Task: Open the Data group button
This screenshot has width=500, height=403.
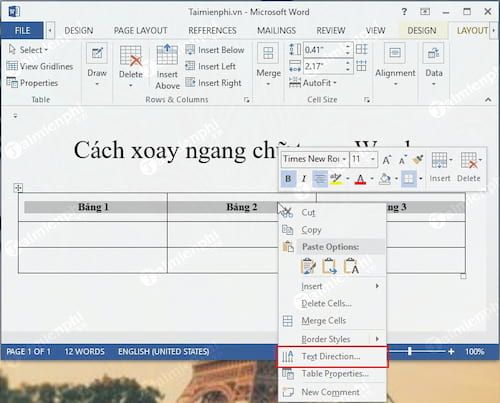Action: 434,64
